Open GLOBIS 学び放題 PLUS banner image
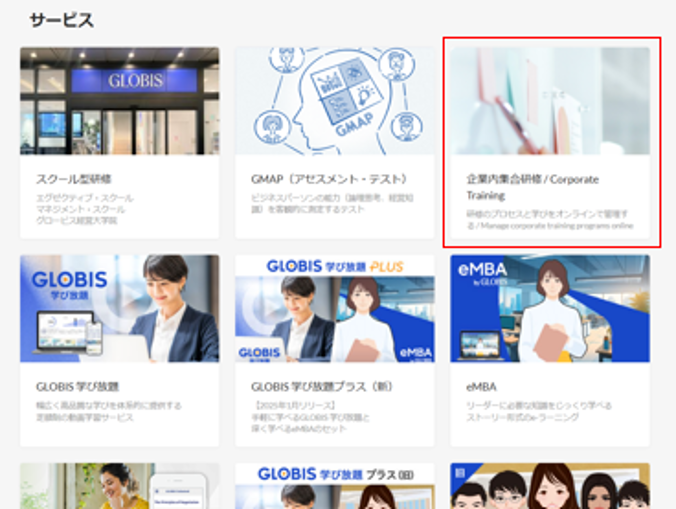This screenshot has height=509, width=676. click(335, 309)
